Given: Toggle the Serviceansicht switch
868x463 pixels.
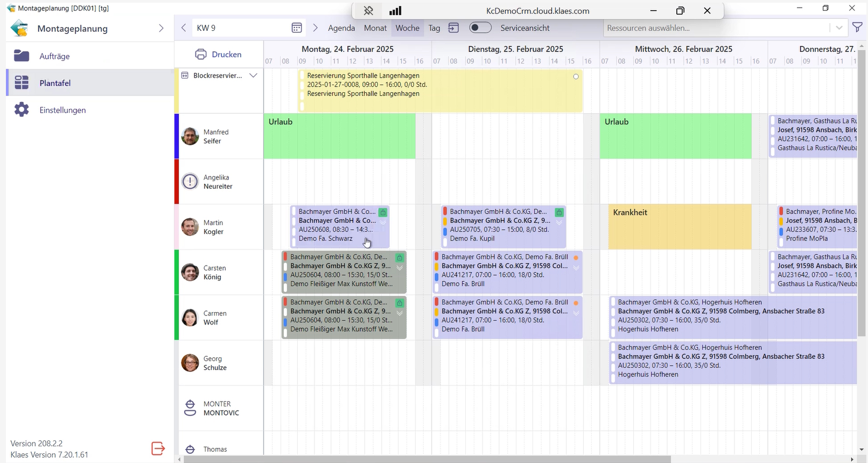Looking at the screenshot, I should click(480, 27).
